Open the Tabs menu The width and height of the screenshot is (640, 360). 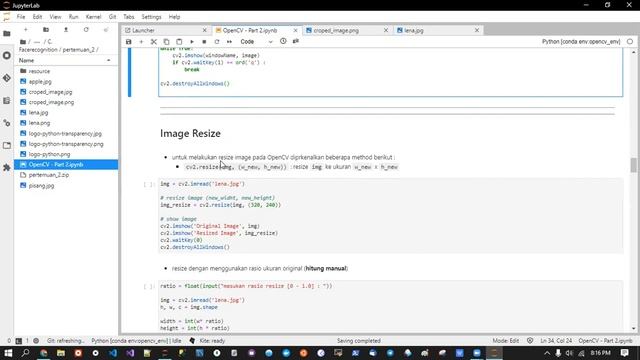(129, 17)
